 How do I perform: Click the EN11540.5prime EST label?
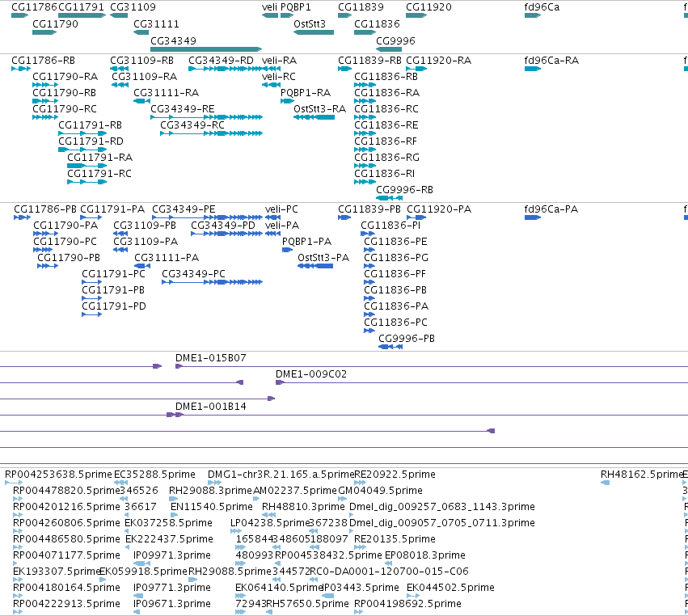[x=212, y=507]
